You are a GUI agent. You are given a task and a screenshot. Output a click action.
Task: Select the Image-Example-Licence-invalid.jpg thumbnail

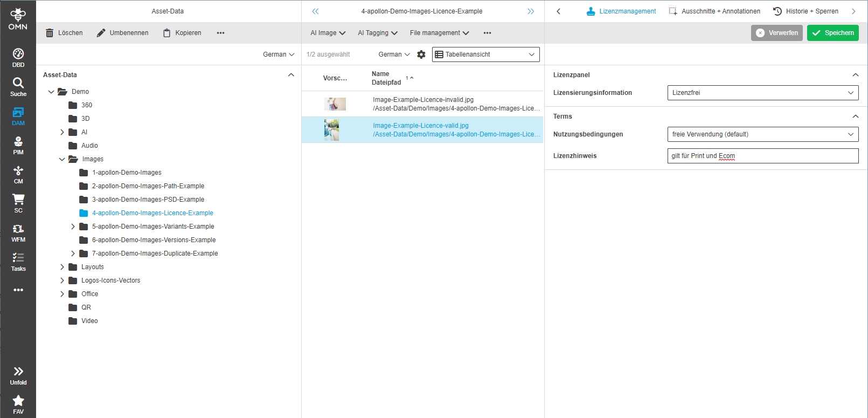pyautogui.click(x=335, y=104)
